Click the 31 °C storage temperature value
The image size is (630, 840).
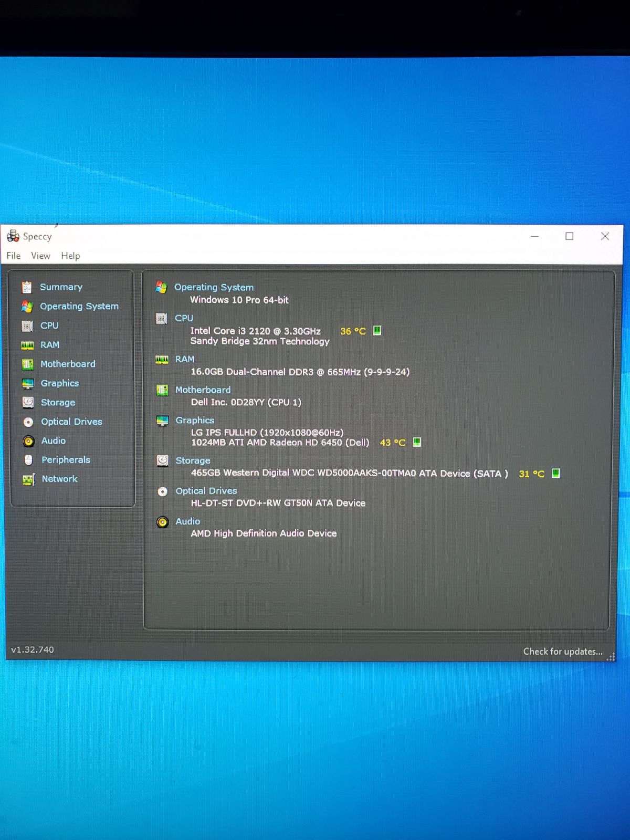532,474
